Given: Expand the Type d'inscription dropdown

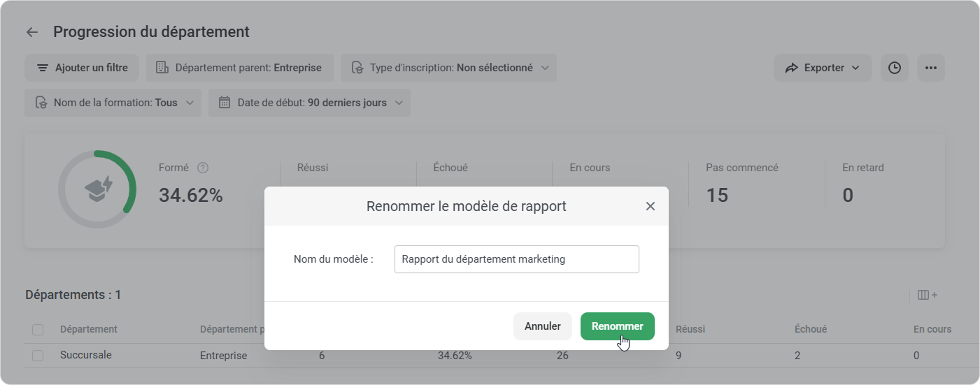Looking at the screenshot, I should pos(448,68).
